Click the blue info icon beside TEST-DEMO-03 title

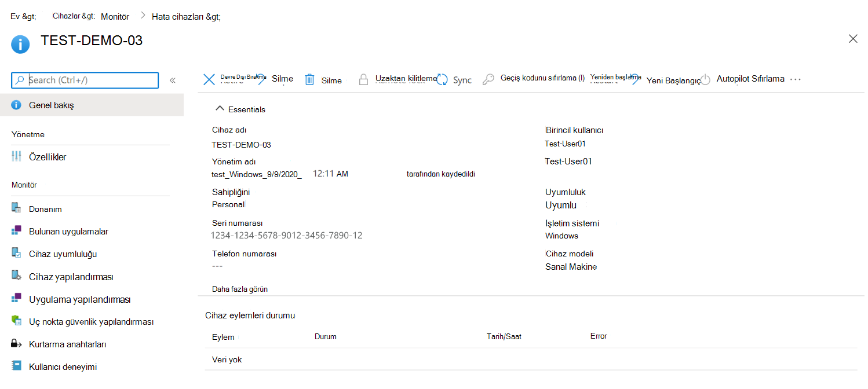20,45
